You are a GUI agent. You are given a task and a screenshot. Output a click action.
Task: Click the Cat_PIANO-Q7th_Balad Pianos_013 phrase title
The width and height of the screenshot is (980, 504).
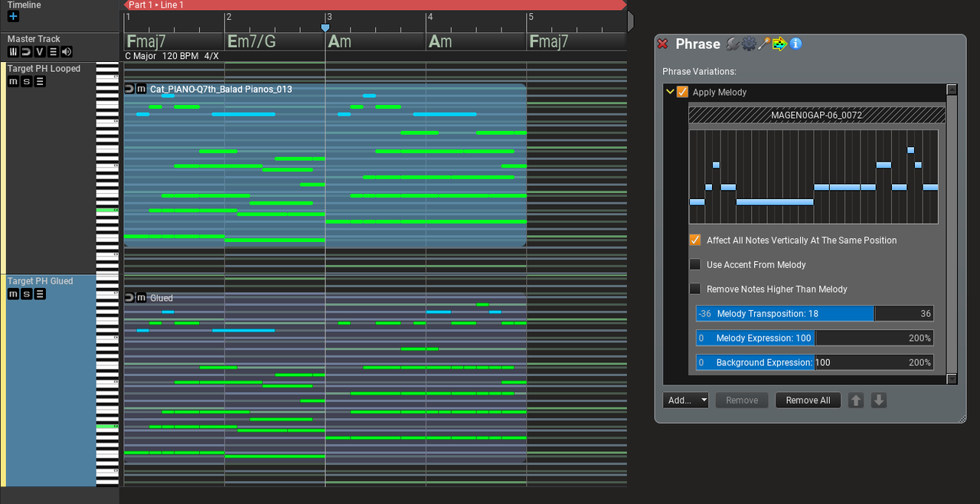coord(220,90)
